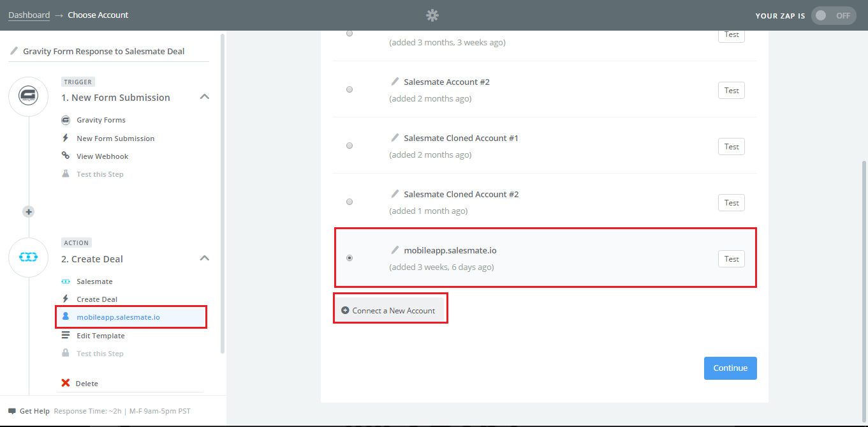Select radio of account added 3 months ago
868x427 pixels.
(x=349, y=33)
